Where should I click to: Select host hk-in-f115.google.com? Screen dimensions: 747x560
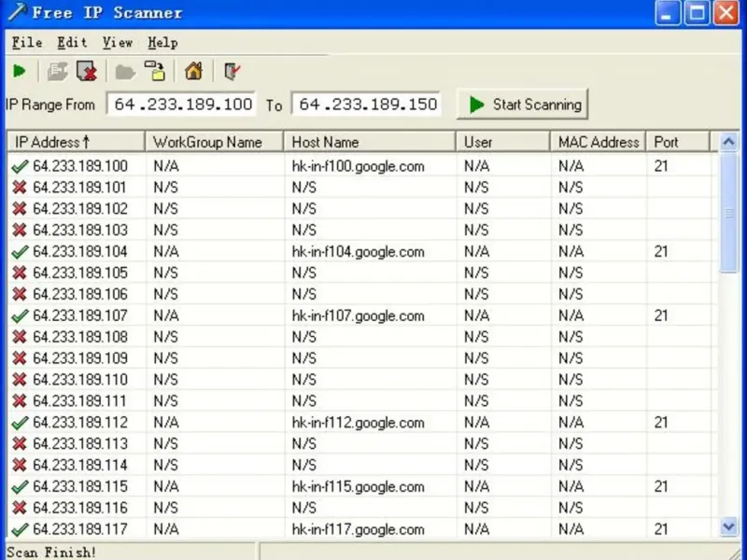359,486
